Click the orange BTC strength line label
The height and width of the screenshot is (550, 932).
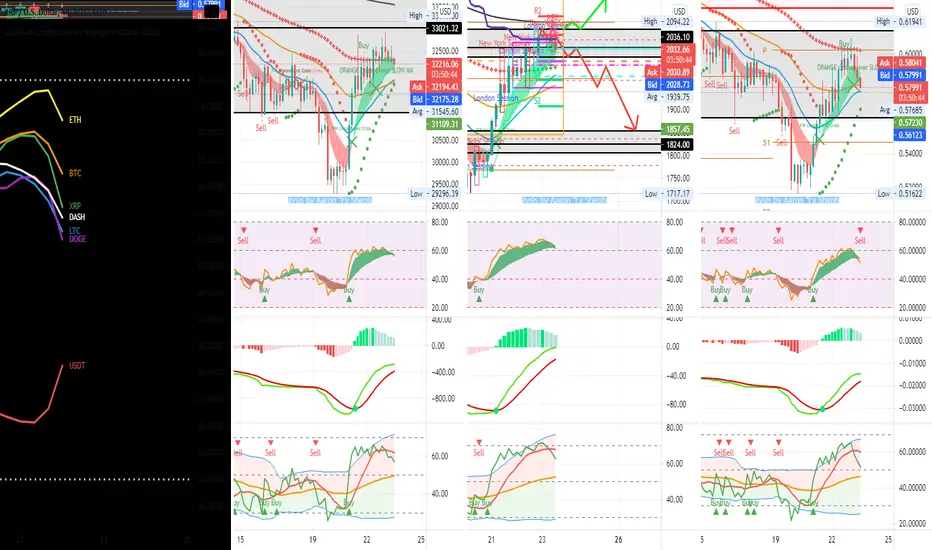(x=75, y=174)
